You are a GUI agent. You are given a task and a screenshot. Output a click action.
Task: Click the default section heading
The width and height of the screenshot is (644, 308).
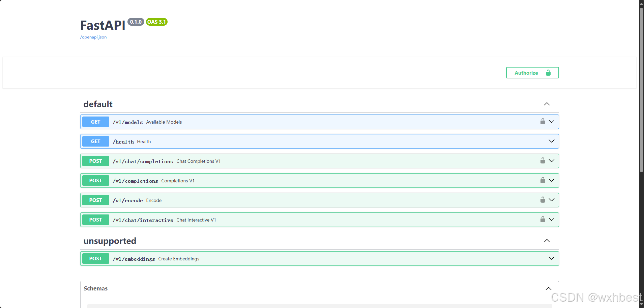pyautogui.click(x=98, y=104)
